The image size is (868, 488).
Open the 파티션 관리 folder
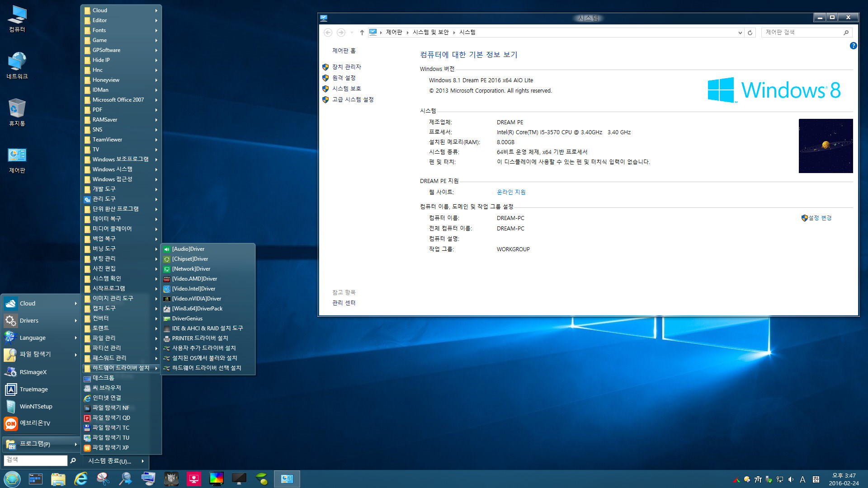121,348
